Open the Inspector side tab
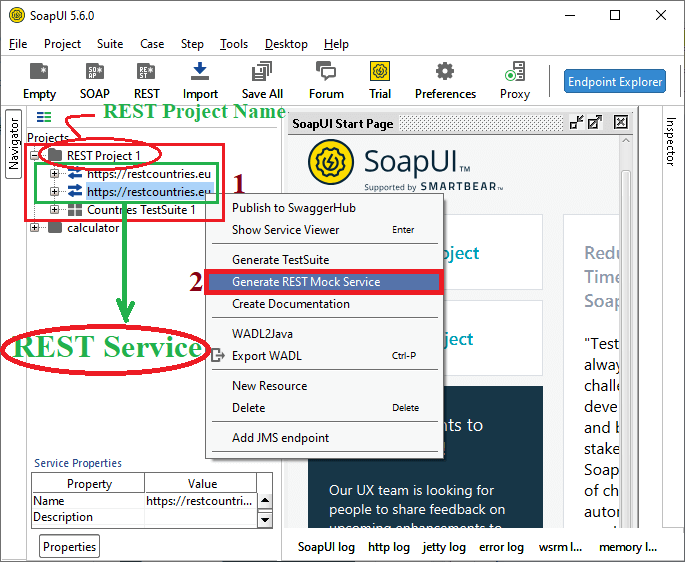The image size is (685, 564). [671, 141]
